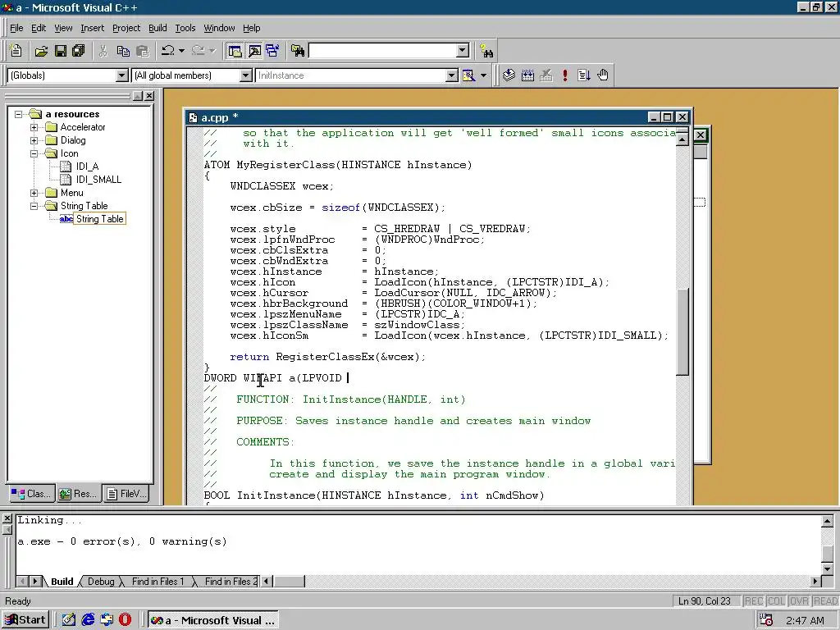Switch to the Build output tab

click(61, 582)
